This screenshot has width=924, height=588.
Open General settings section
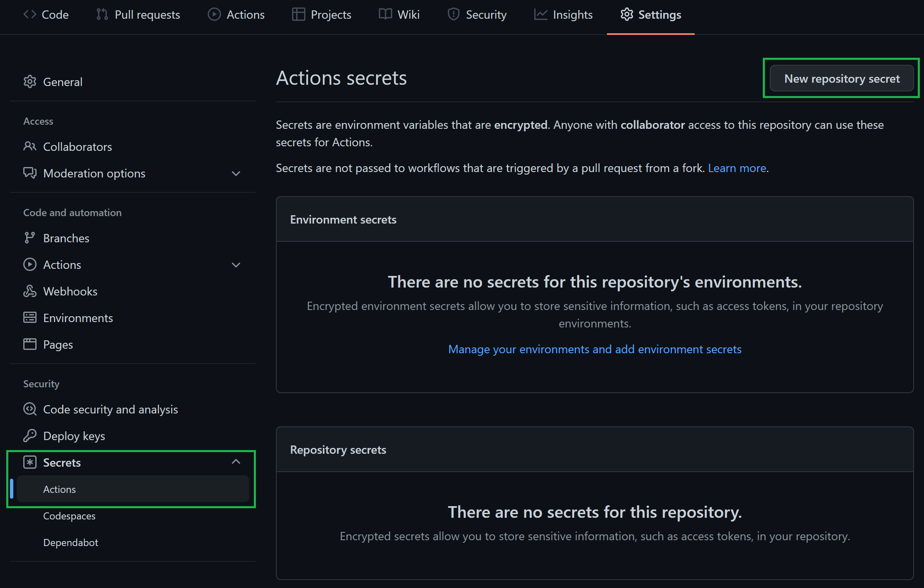click(63, 81)
